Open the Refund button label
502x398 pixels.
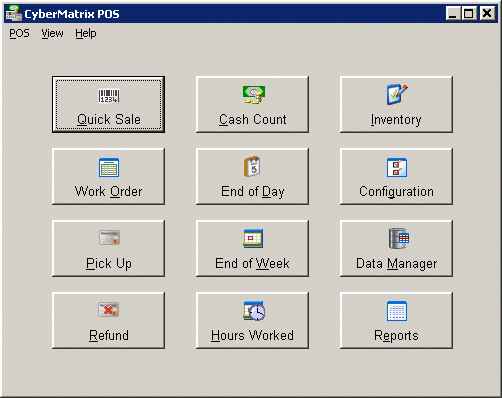(109, 335)
